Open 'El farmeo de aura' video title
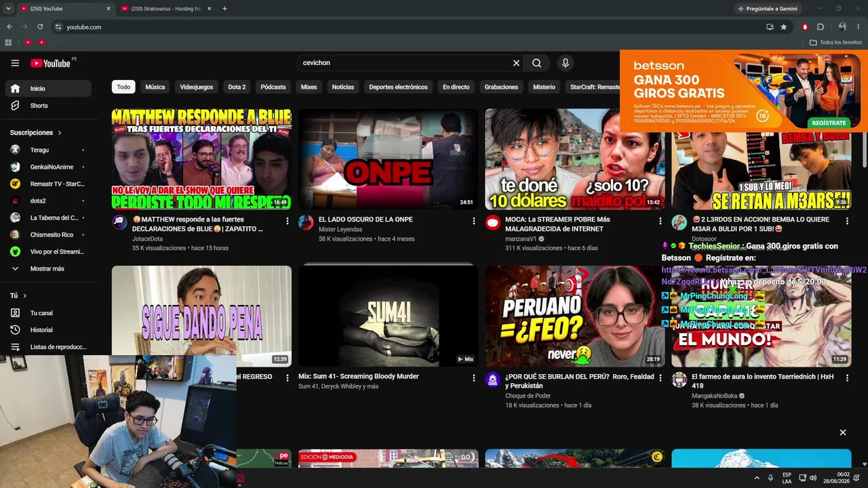The image size is (868, 488). [x=763, y=381]
